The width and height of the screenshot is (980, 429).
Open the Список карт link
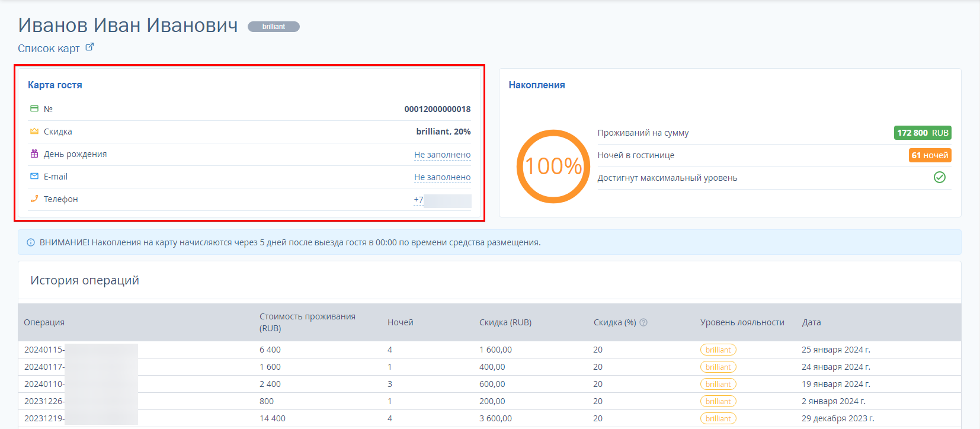tap(49, 49)
